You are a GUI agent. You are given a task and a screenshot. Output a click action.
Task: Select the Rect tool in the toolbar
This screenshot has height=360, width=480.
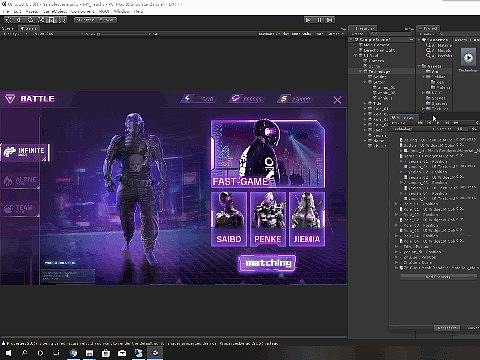(x=51, y=20)
